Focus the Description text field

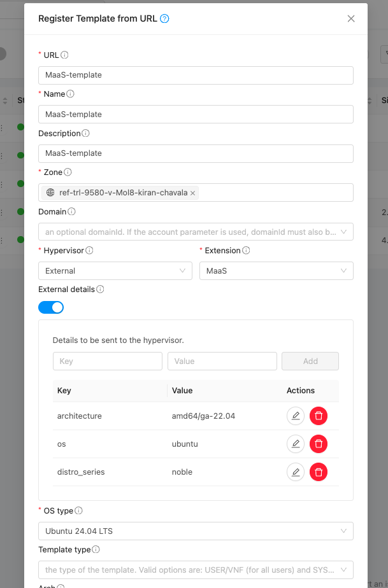pos(196,153)
